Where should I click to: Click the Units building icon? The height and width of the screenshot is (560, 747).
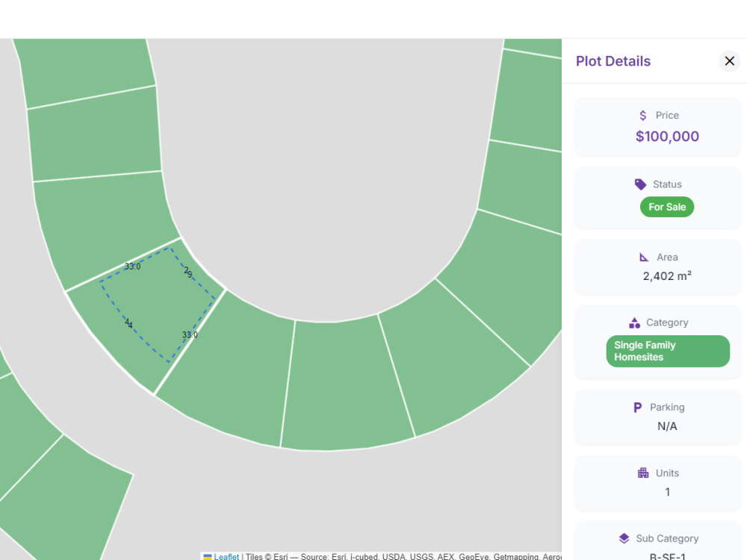click(643, 473)
